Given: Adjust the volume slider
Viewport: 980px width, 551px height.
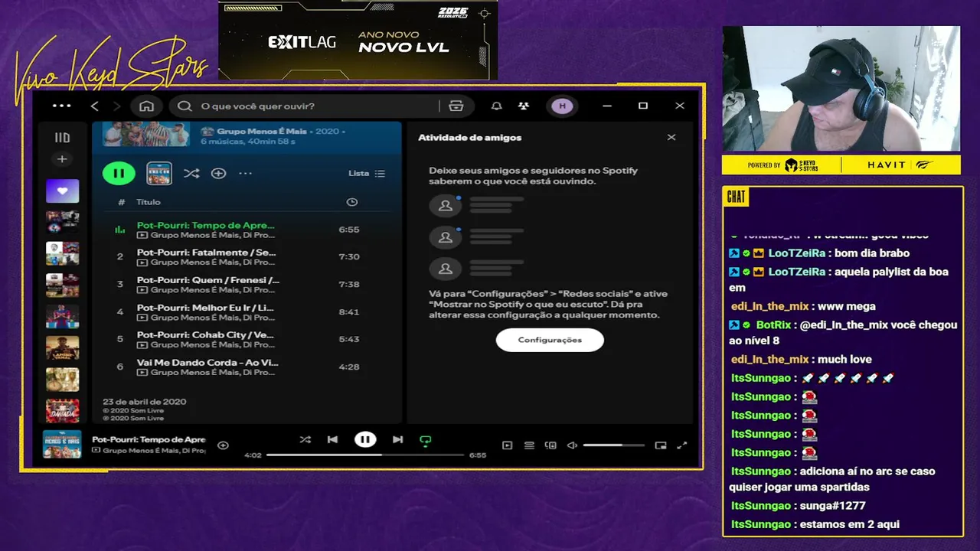Looking at the screenshot, I should 613,445.
